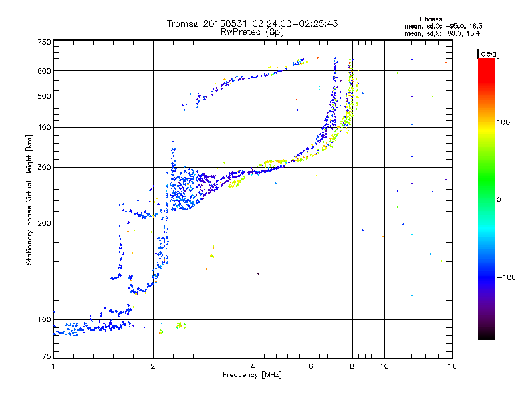Click the y-axis tick label "400"

44,127
